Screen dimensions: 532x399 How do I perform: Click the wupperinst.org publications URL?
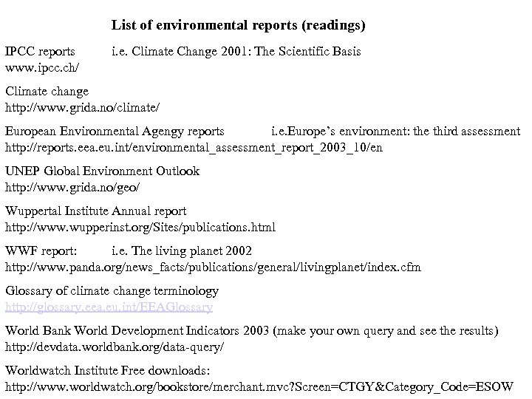140,228
